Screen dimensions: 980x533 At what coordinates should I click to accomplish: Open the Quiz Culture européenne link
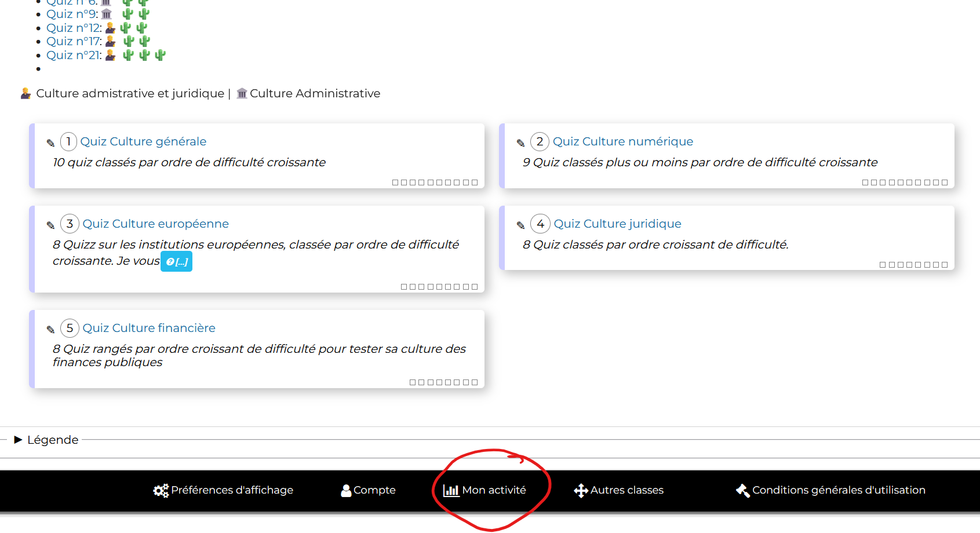[x=155, y=224]
